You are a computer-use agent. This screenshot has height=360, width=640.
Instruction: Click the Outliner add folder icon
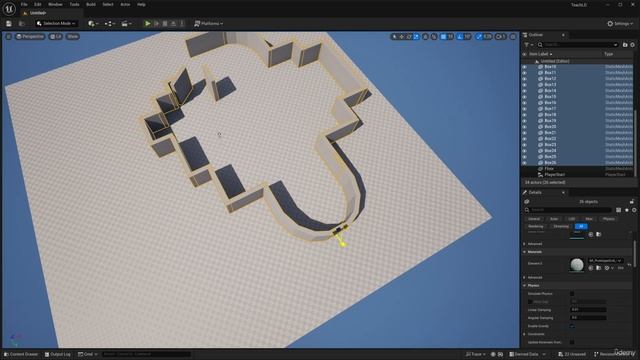625,44
